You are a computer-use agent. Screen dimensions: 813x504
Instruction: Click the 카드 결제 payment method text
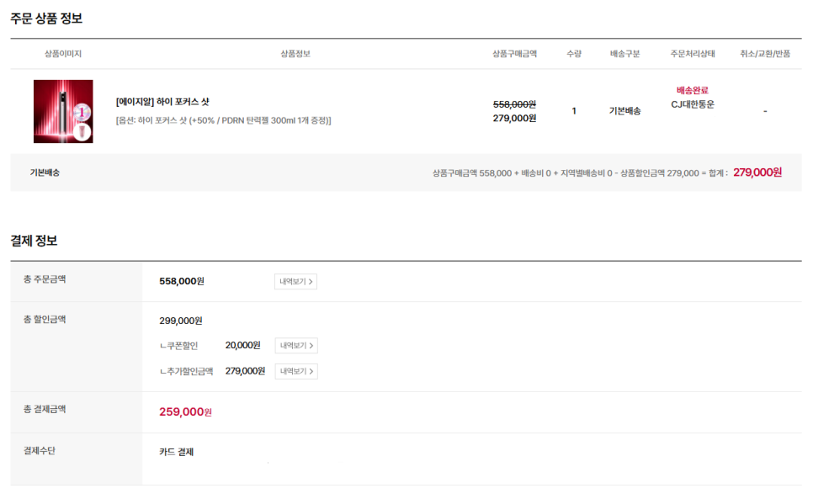point(176,452)
